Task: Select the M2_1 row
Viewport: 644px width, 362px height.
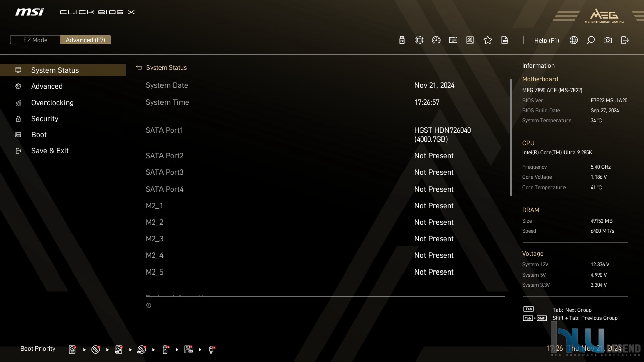Action: [326, 206]
